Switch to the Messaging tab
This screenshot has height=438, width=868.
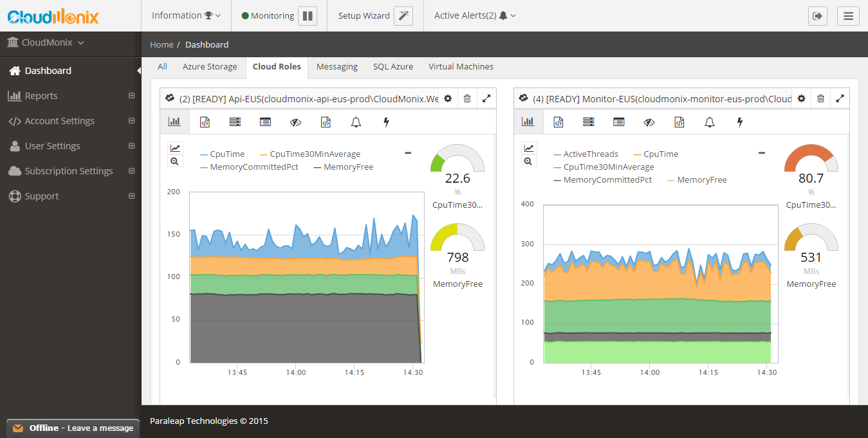[x=337, y=67]
